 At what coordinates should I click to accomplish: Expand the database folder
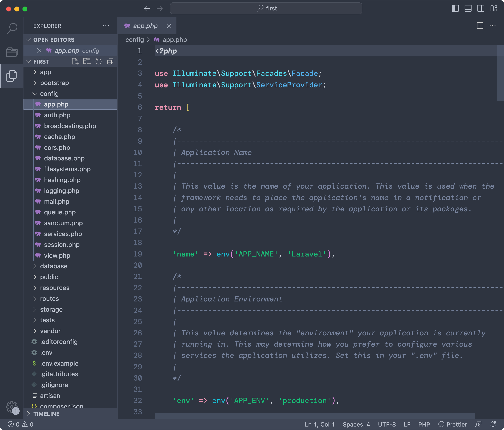(x=54, y=266)
